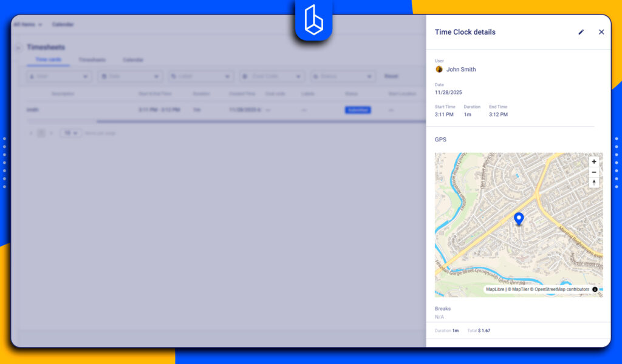
Task: Open the rows-per-page selector showing 10
Action: coord(70,133)
